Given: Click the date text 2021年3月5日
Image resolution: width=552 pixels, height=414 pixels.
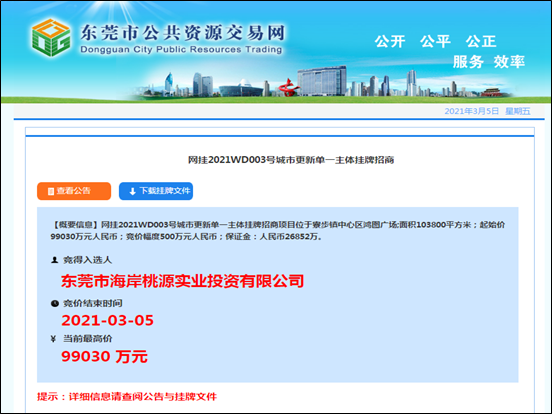Looking at the screenshot, I should click(x=472, y=111).
